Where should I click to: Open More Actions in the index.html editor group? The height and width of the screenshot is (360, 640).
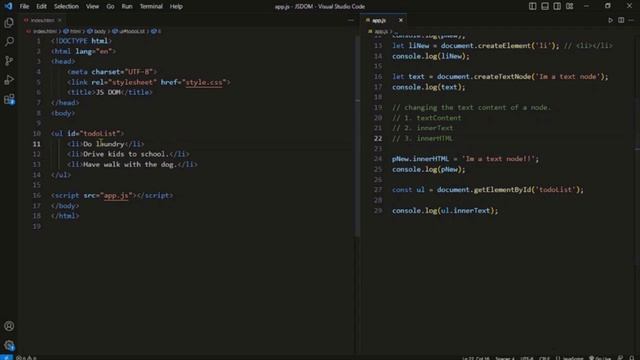(x=351, y=20)
